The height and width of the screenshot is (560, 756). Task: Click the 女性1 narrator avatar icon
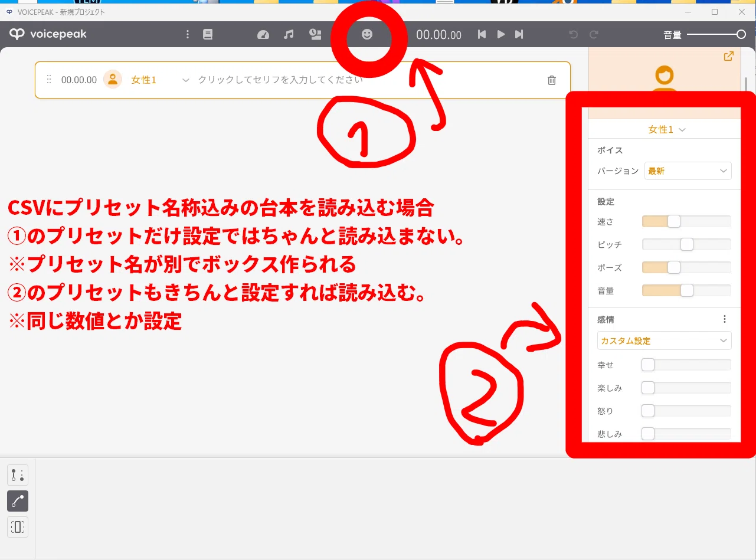point(113,79)
